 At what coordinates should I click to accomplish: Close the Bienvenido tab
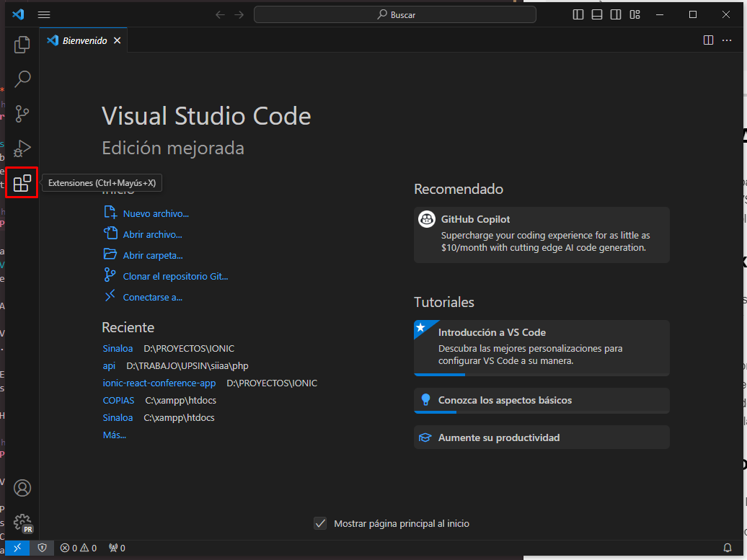(x=118, y=40)
